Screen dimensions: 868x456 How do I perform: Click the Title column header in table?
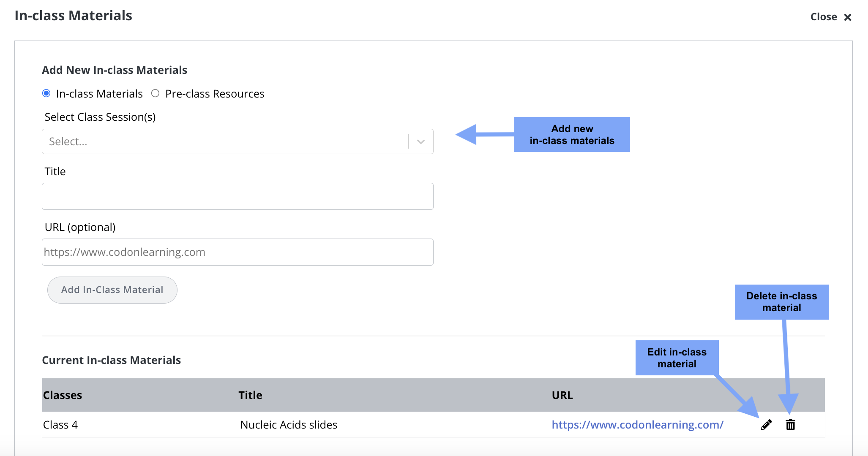250,395
